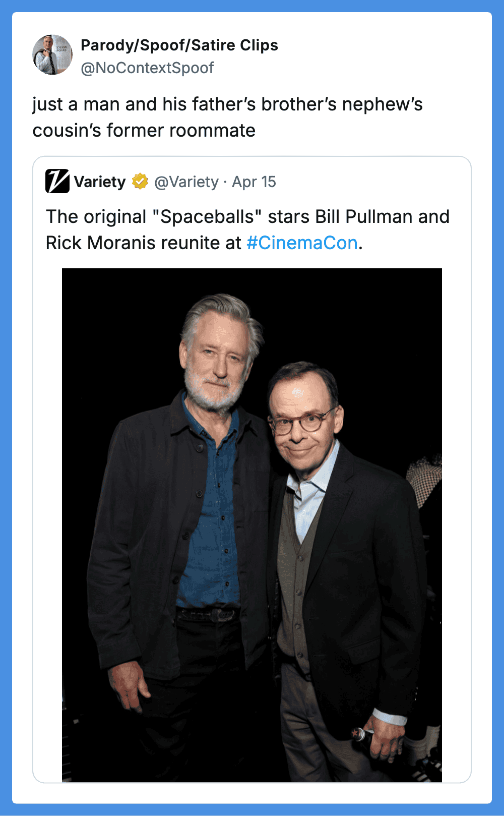Open the Parody/Spoof/Satire Clips profile avatar
Viewport: 504px width, 816px height.
52,55
